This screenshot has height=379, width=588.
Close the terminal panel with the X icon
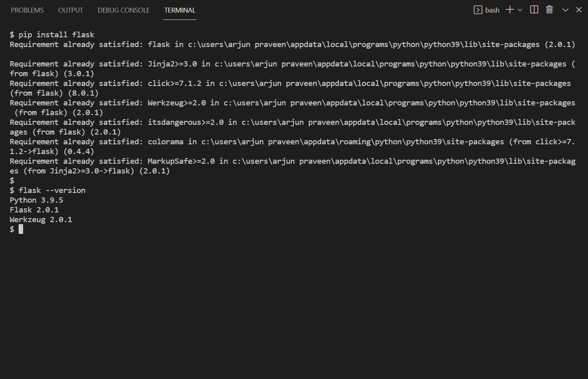click(x=579, y=9)
